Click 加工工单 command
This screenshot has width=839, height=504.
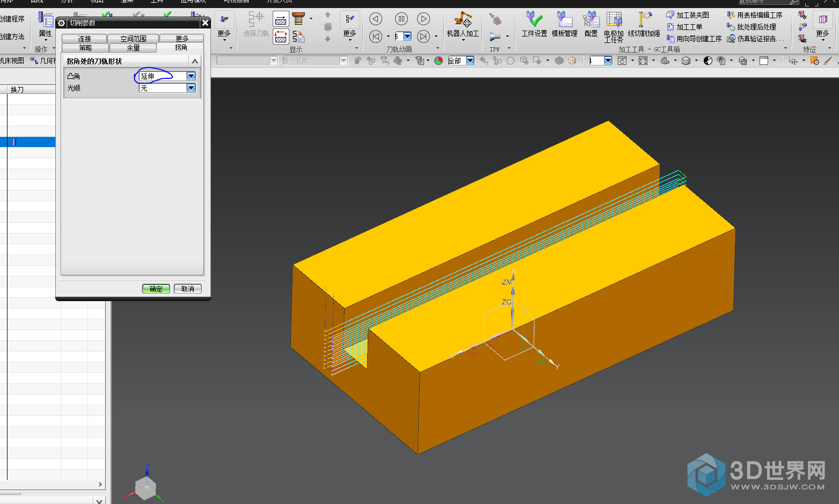coord(684,27)
